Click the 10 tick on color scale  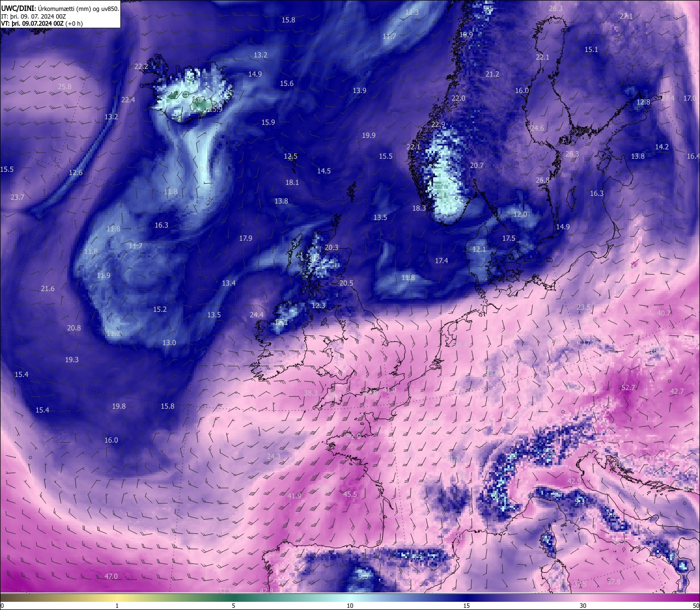point(350,606)
